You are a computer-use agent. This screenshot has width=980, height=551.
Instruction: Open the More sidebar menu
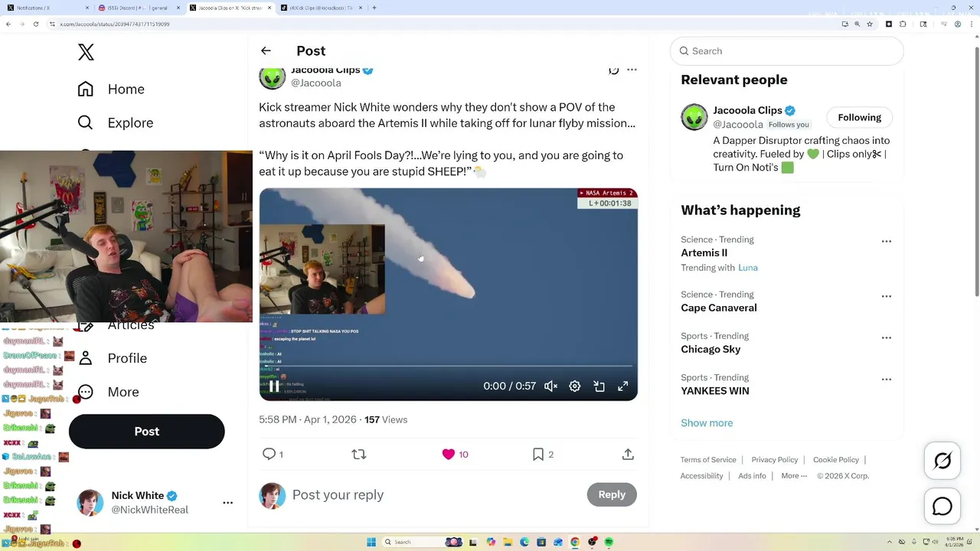point(108,392)
